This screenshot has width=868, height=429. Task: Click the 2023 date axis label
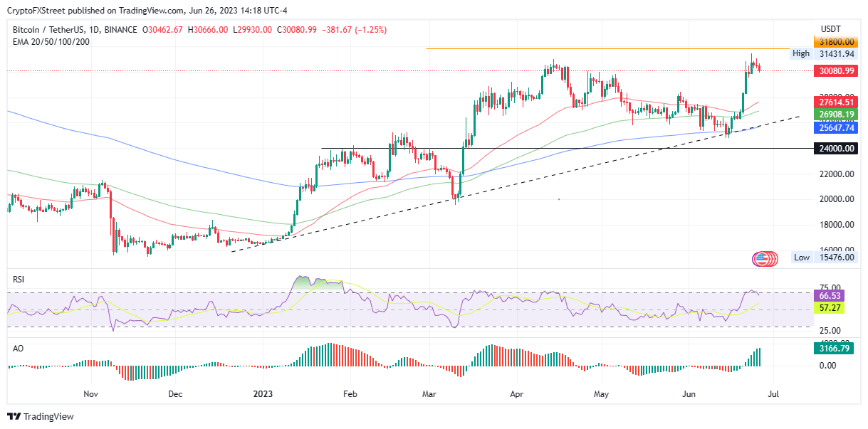[263, 393]
